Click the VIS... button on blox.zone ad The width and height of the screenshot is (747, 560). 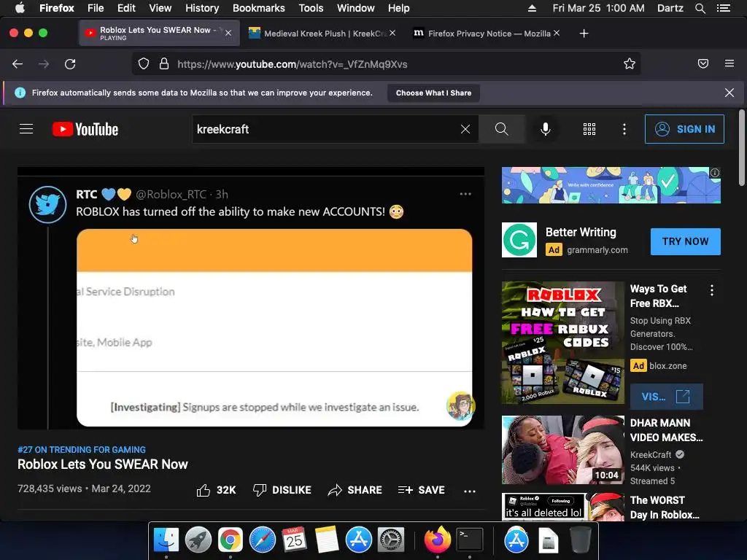666,396
